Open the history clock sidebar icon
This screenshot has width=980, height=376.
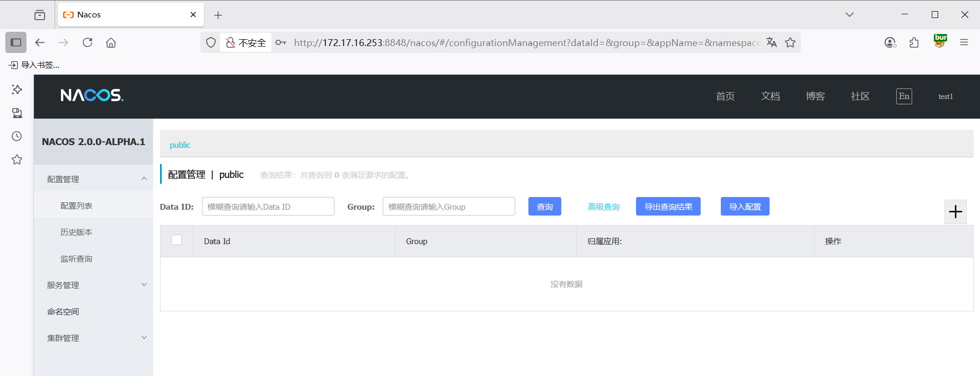(17, 136)
